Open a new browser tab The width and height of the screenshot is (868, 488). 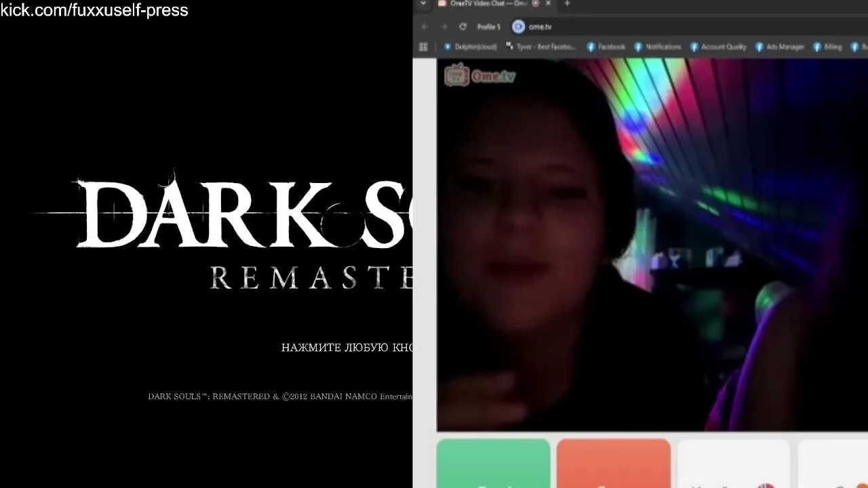(x=567, y=3)
